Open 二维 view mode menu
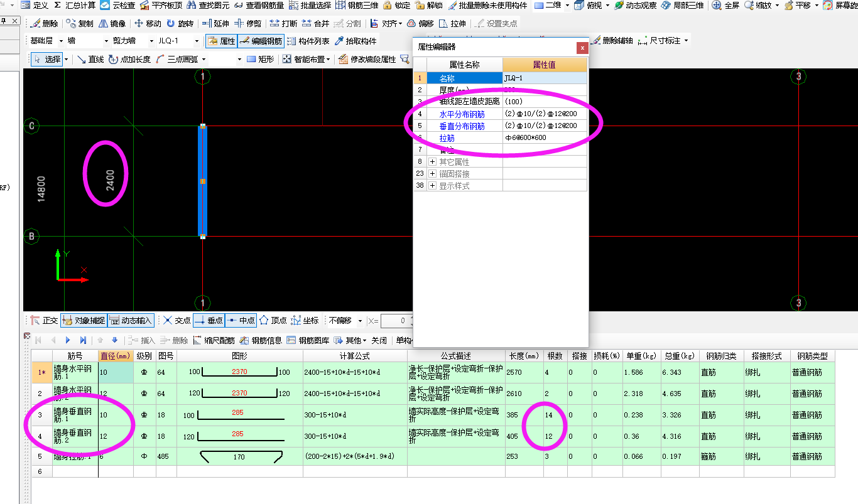 coord(552,5)
